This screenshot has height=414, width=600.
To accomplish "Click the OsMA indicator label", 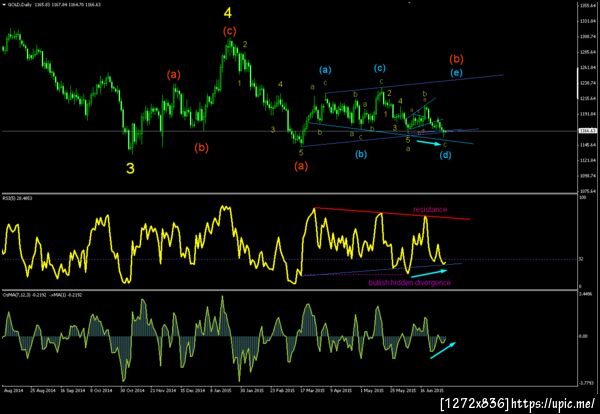I will (x=42, y=295).
